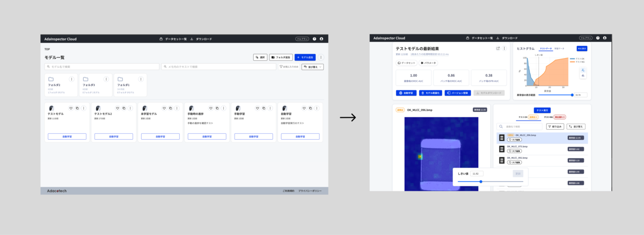Open ダウンロード in model list screen header
Image resolution: width=644 pixels, height=235 pixels.
pyautogui.click(x=201, y=39)
